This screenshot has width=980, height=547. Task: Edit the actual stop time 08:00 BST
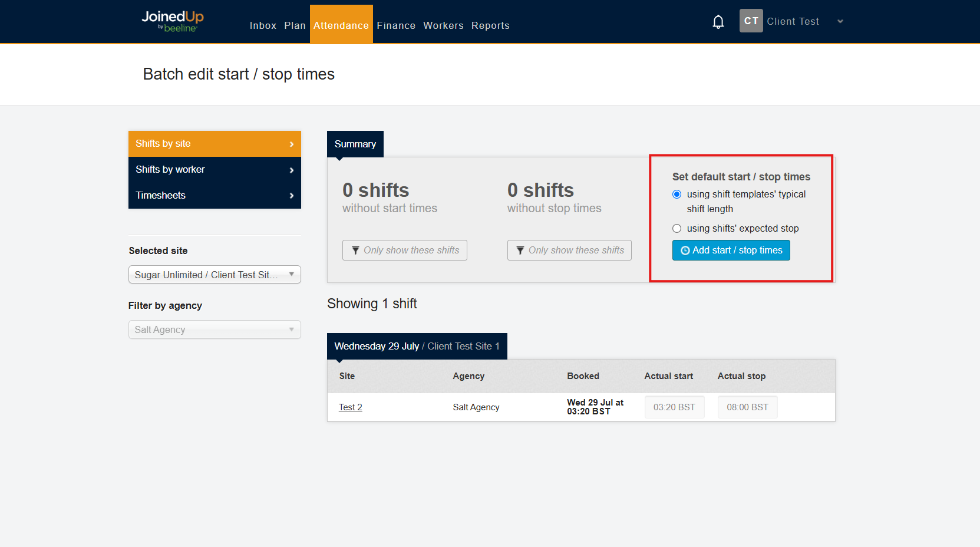tap(748, 407)
